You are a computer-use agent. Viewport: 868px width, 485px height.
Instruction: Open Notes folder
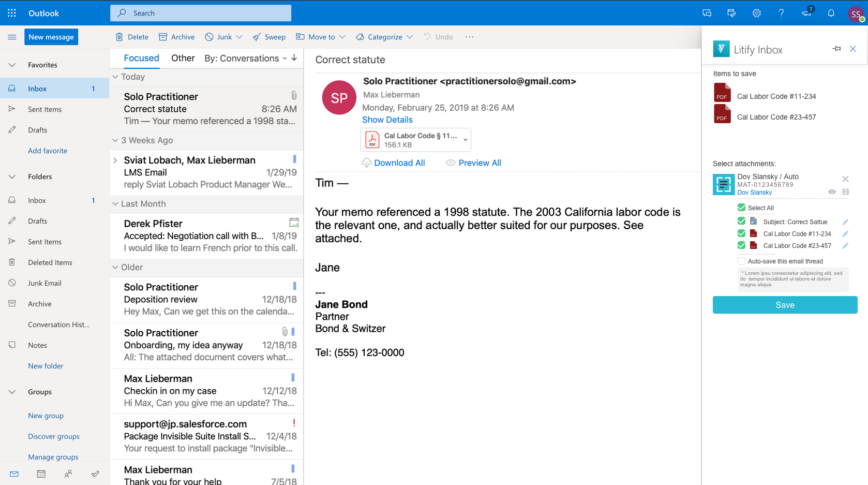tap(55, 345)
